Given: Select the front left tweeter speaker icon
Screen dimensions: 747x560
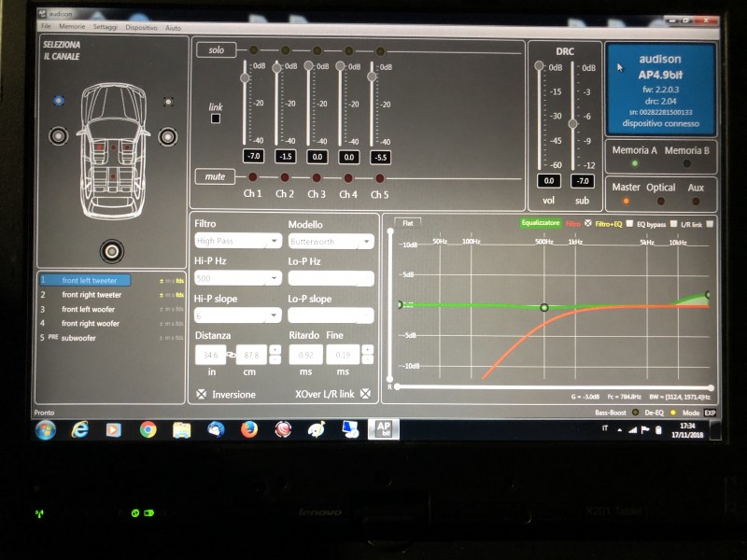Looking at the screenshot, I should click(59, 101).
